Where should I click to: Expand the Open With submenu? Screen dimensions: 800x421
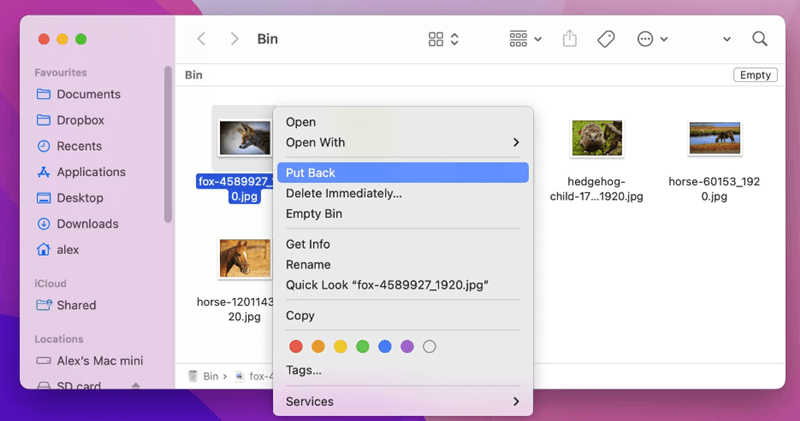click(403, 142)
